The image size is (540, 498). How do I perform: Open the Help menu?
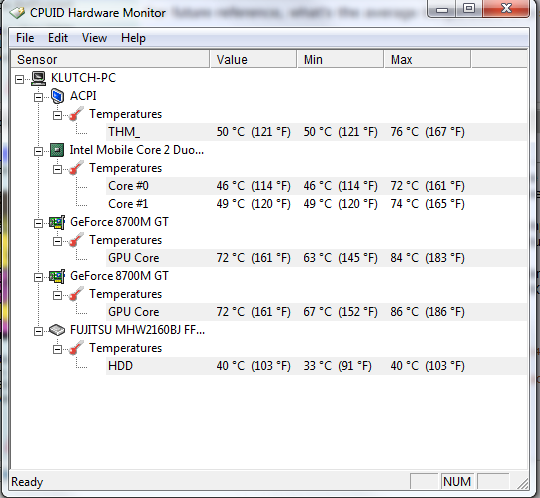point(133,38)
